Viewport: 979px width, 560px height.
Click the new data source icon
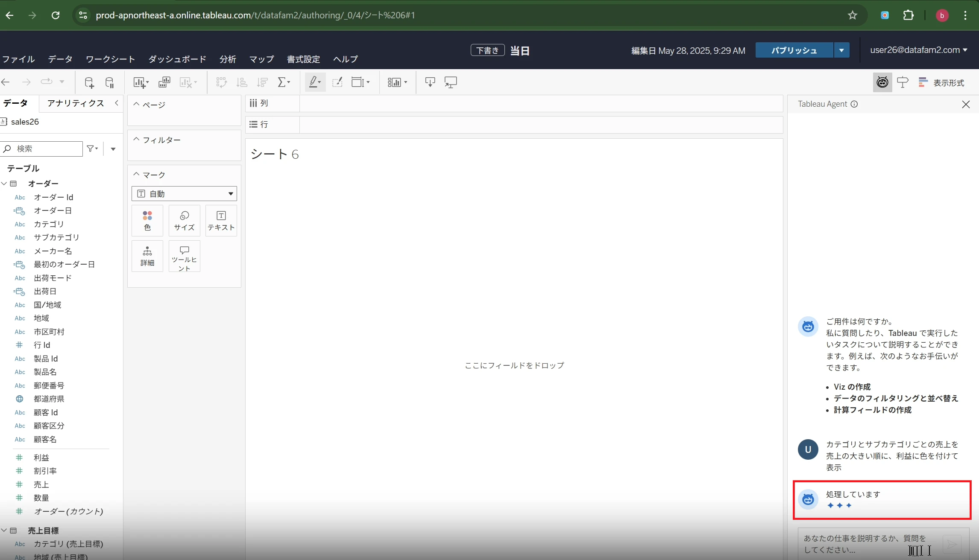click(89, 82)
